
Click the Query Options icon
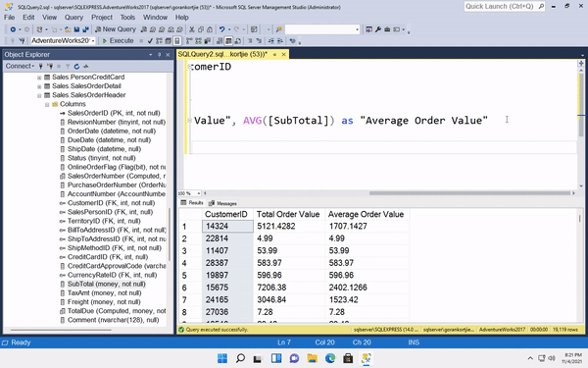click(x=169, y=40)
